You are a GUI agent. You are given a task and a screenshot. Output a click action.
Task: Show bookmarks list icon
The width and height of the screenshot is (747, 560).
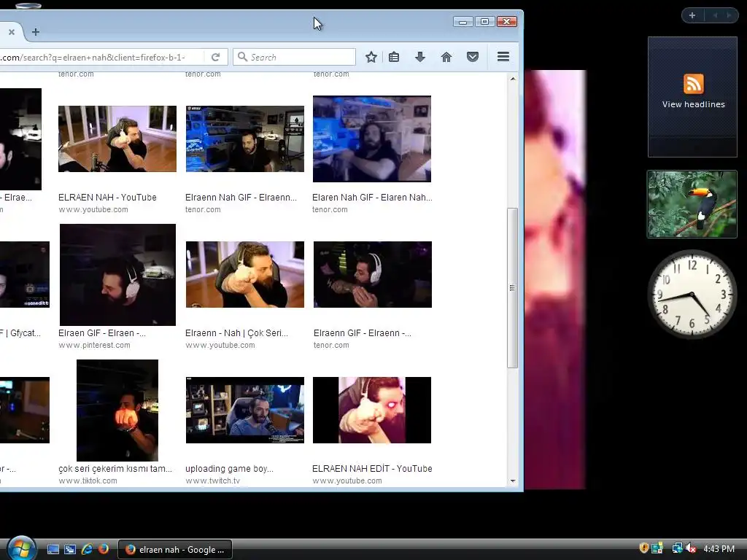pos(394,57)
